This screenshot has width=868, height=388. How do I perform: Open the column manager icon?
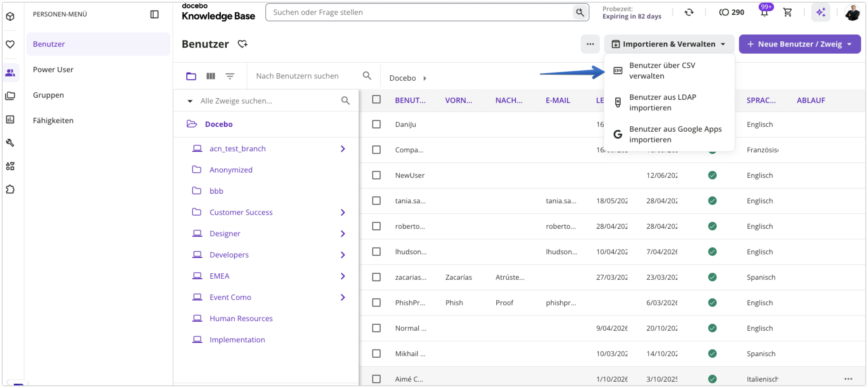(210, 76)
